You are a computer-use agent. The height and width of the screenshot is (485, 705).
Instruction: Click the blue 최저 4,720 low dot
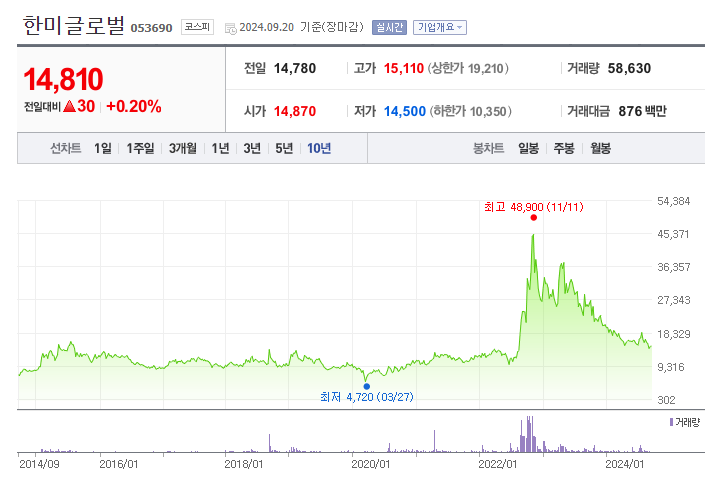click(x=366, y=386)
